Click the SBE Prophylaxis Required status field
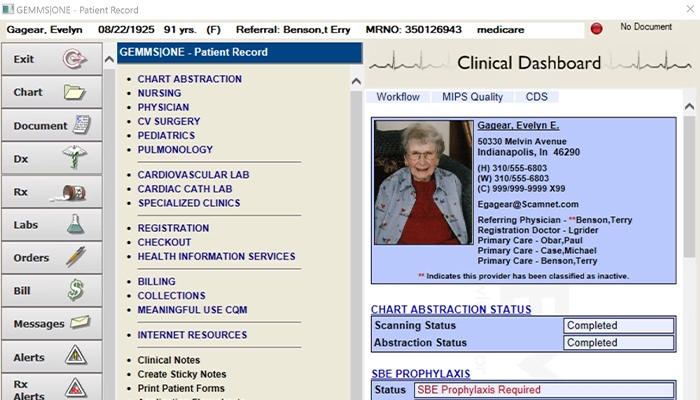Viewport: 700px width, 400px height. (x=544, y=390)
